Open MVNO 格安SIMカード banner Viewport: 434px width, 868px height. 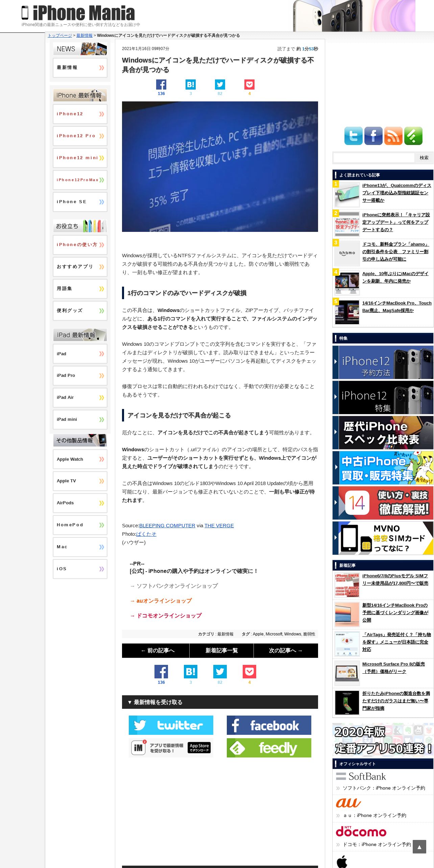click(383, 538)
